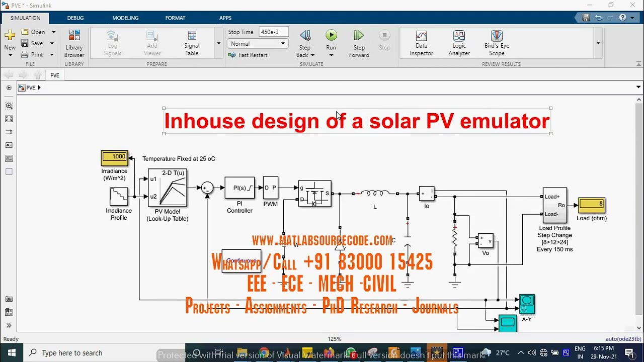Image resolution: width=644 pixels, height=362 pixels.
Task: Expand the palette chevron at bottom left
Action: pyautogui.click(x=9, y=326)
